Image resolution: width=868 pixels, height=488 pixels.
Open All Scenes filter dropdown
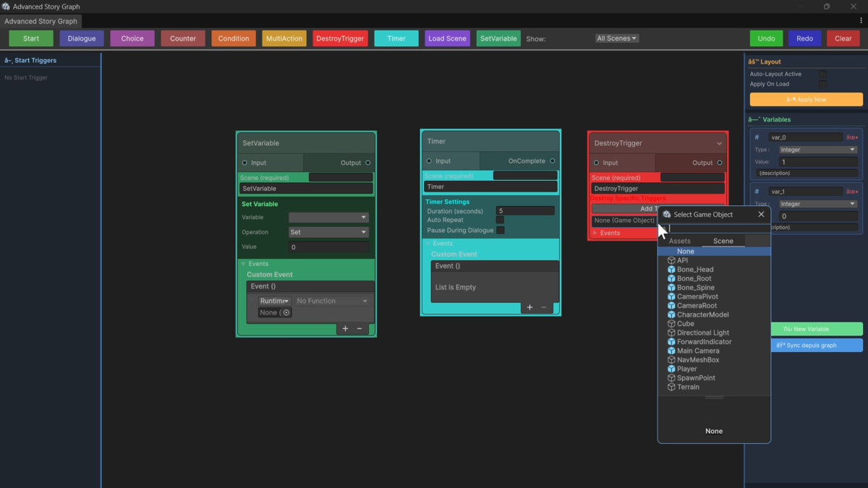pyautogui.click(x=616, y=38)
